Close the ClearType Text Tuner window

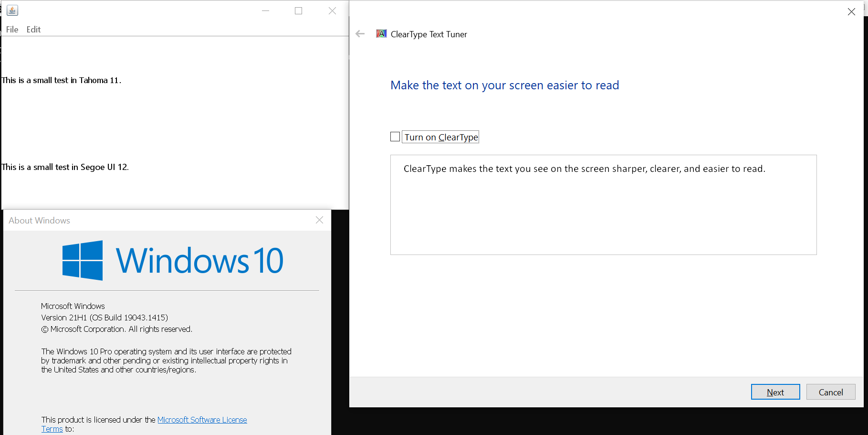click(x=851, y=11)
